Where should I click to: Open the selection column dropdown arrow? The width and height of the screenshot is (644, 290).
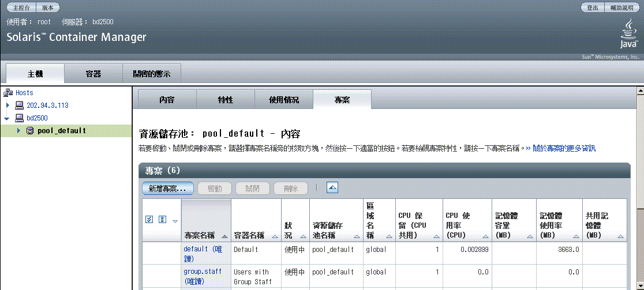(175, 221)
